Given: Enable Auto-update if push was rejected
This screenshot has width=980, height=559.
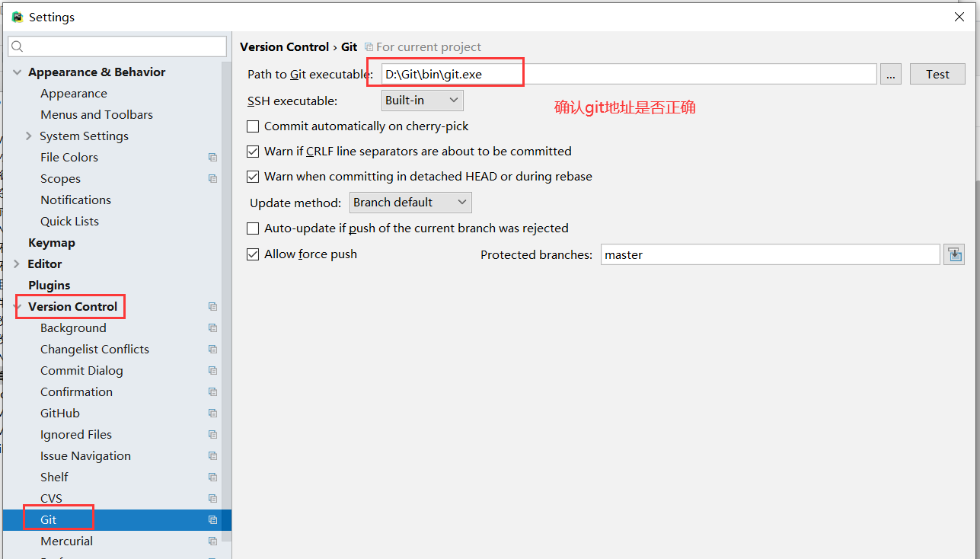Looking at the screenshot, I should (253, 228).
